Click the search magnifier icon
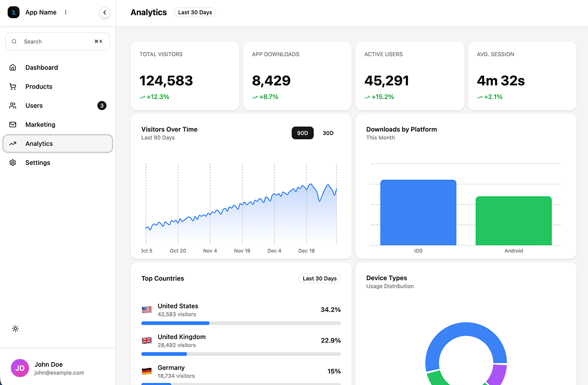The width and height of the screenshot is (588, 385). [14, 41]
